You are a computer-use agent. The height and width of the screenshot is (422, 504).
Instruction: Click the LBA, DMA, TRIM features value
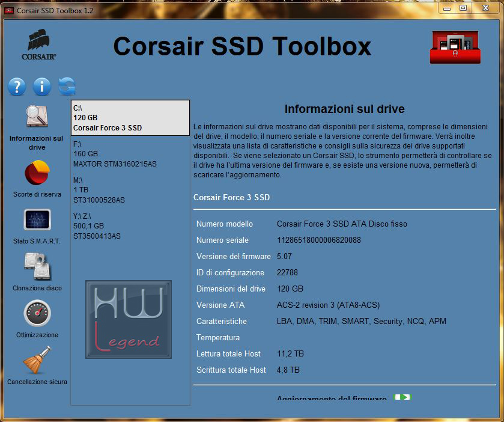point(361,321)
